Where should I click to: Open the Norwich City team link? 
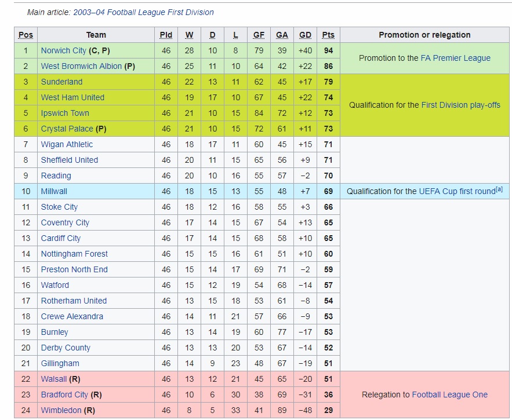point(63,50)
